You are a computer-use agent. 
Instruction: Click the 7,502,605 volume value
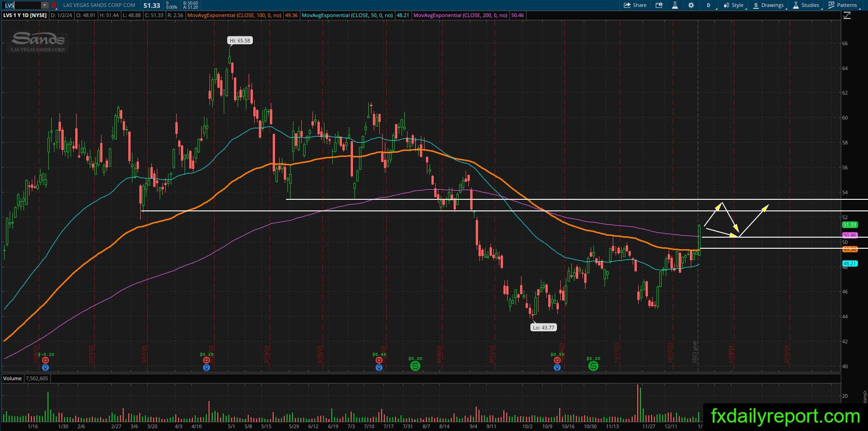[x=36, y=378]
